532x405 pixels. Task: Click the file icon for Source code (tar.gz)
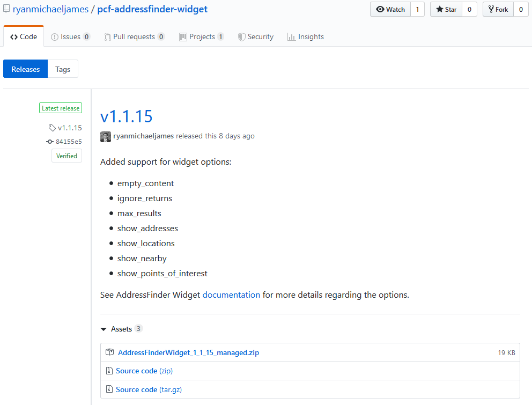click(109, 389)
